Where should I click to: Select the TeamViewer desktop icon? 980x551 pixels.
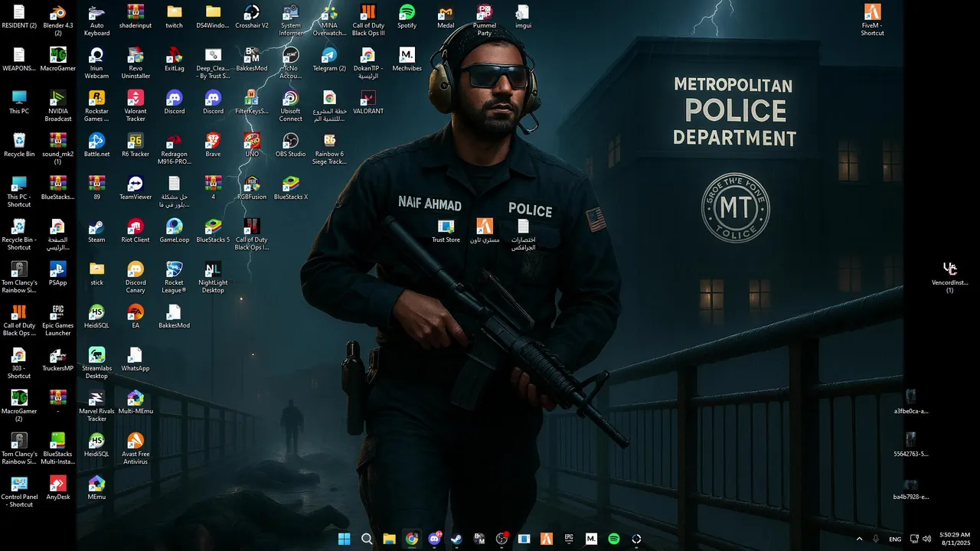click(136, 188)
